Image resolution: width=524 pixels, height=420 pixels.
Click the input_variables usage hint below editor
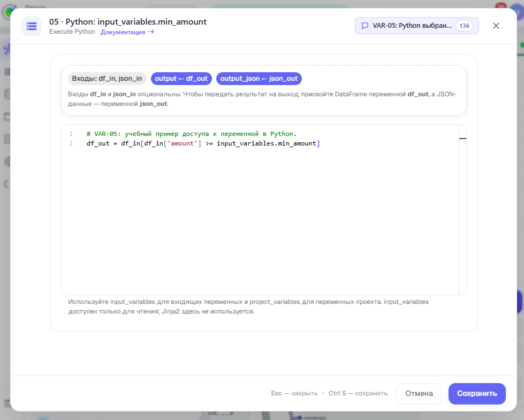(x=248, y=307)
